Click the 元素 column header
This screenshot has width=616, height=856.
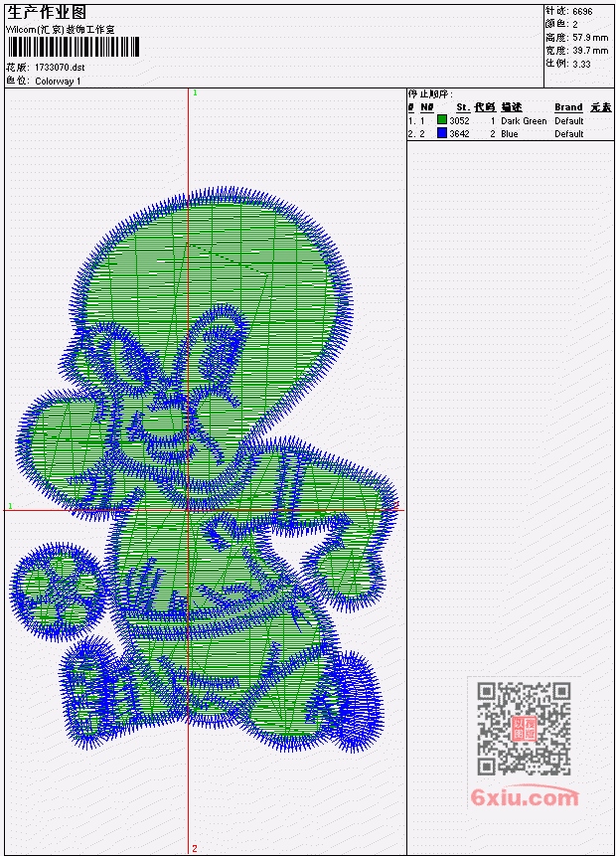601,107
